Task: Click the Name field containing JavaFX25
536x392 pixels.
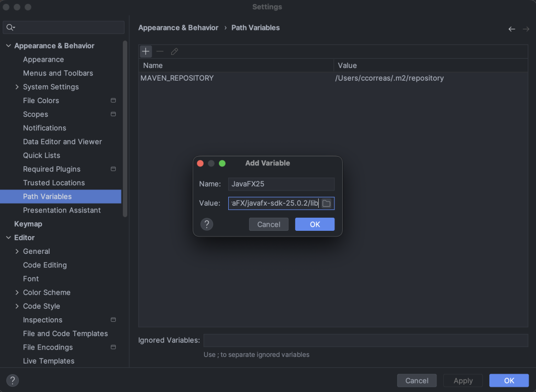Action: coord(281,184)
